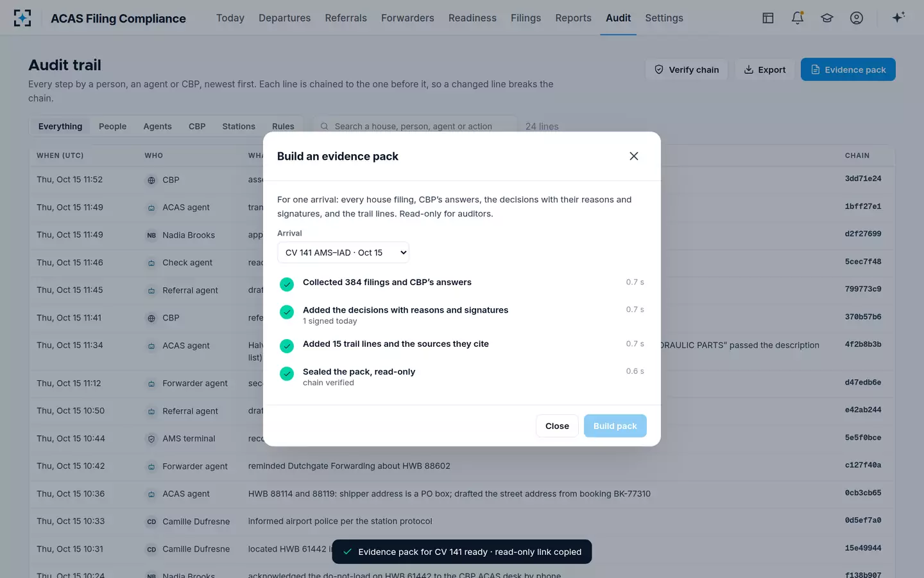Click the Evidence pack button
Viewport: 924px width, 578px height.
pos(848,69)
